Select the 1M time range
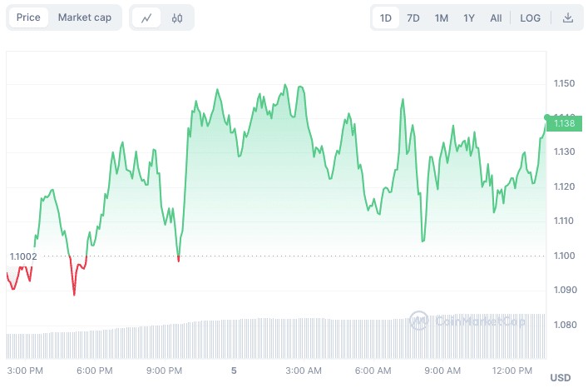The height and width of the screenshot is (388, 588). pyautogui.click(x=442, y=17)
